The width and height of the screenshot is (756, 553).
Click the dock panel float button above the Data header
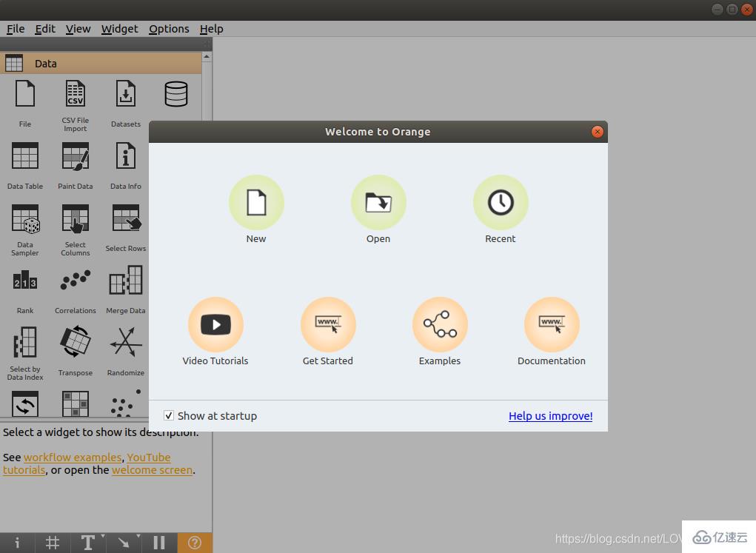pyautogui.click(x=207, y=44)
